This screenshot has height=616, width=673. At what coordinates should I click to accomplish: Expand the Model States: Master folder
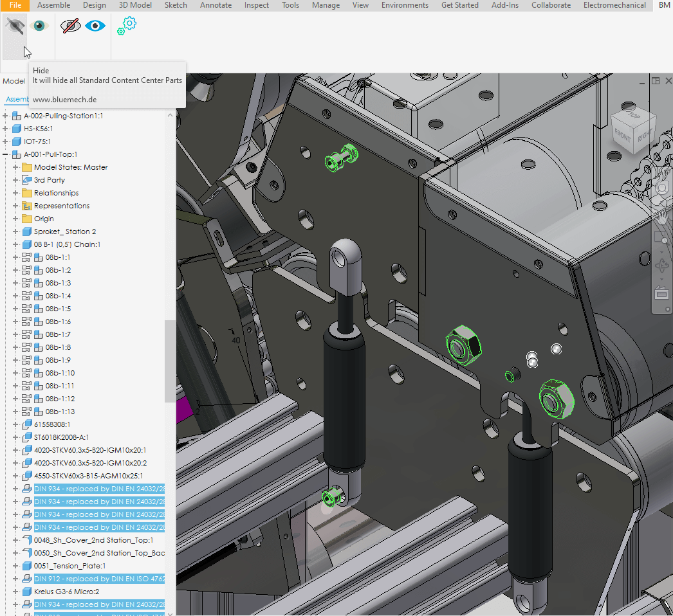pyautogui.click(x=16, y=167)
